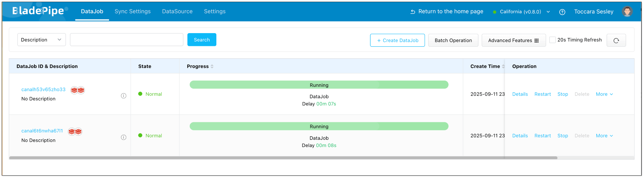Image resolution: width=644 pixels, height=177 pixels.
Task: Click info icon for canal6t6nwha67l1
Action: click(124, 137)
